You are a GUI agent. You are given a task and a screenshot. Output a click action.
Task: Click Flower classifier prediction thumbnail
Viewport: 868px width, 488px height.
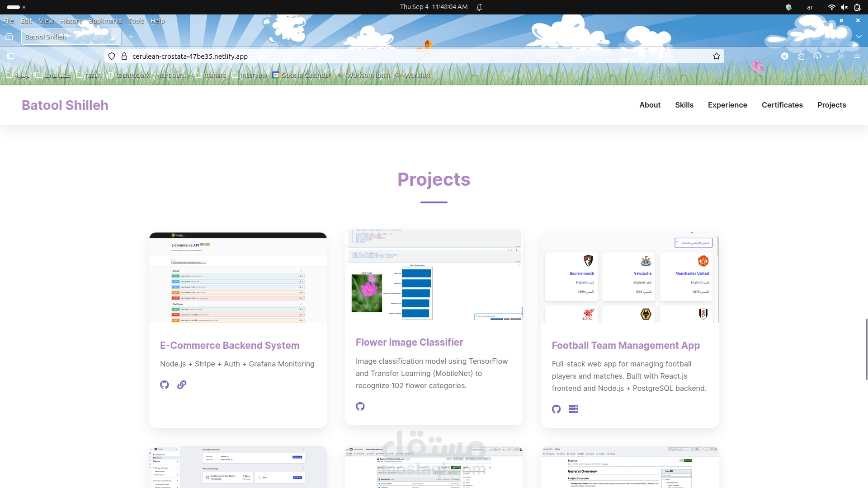(434, 275)
